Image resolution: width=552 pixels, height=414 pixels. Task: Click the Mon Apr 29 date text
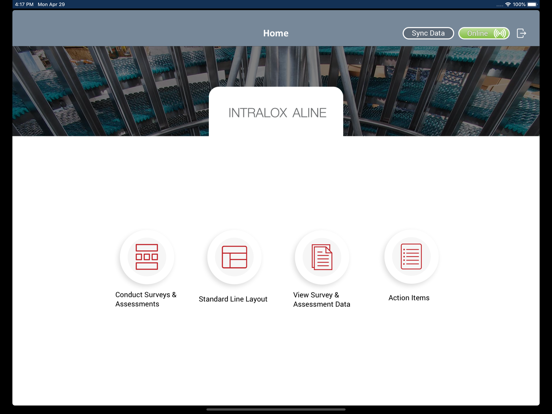[51, 4]
